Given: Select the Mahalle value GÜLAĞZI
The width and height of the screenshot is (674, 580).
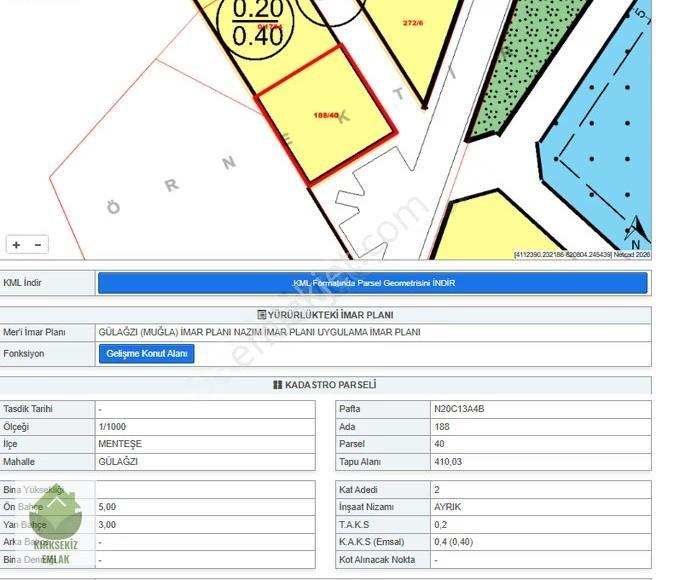Looking at the screenshot, I should point(118,462).
